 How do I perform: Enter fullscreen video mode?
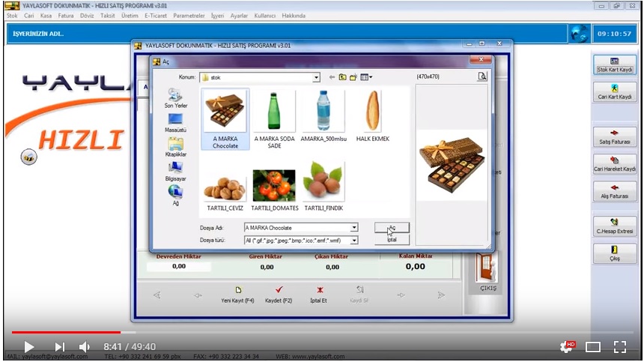click(x=620, y=347)
